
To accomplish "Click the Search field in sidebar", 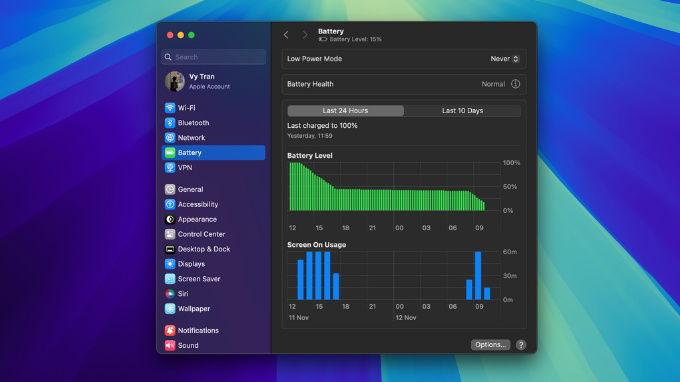I will pos(214,57).
